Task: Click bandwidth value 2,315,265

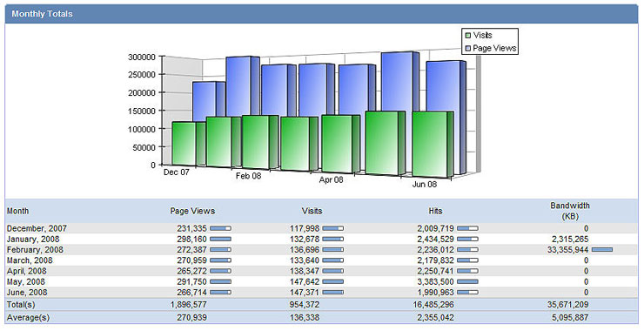Action: click(570, 239)
